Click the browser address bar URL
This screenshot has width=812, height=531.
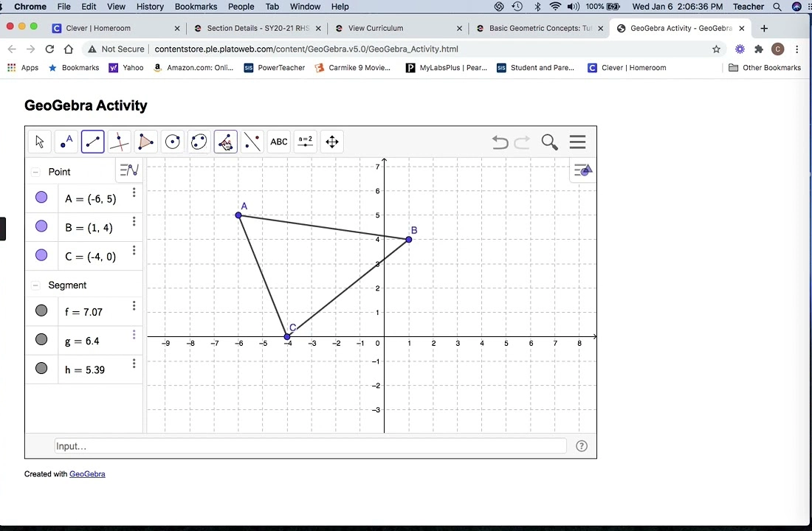tap(306, 49)
